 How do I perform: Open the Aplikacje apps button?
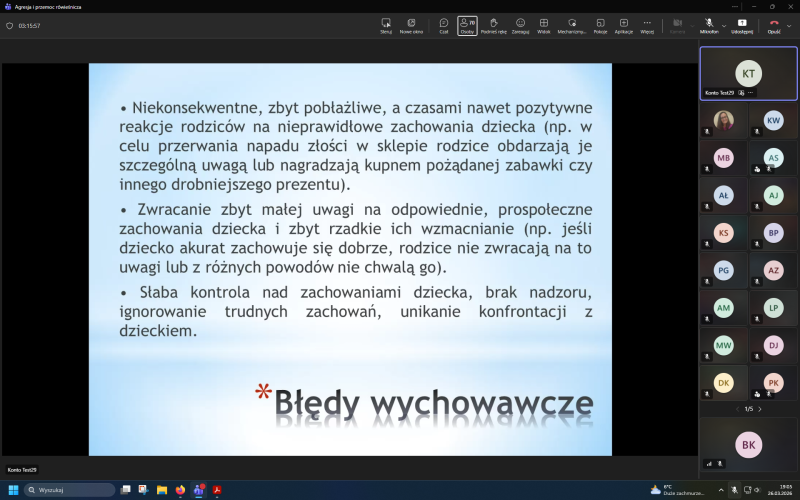pyautogui.click(x=623, y=25)
